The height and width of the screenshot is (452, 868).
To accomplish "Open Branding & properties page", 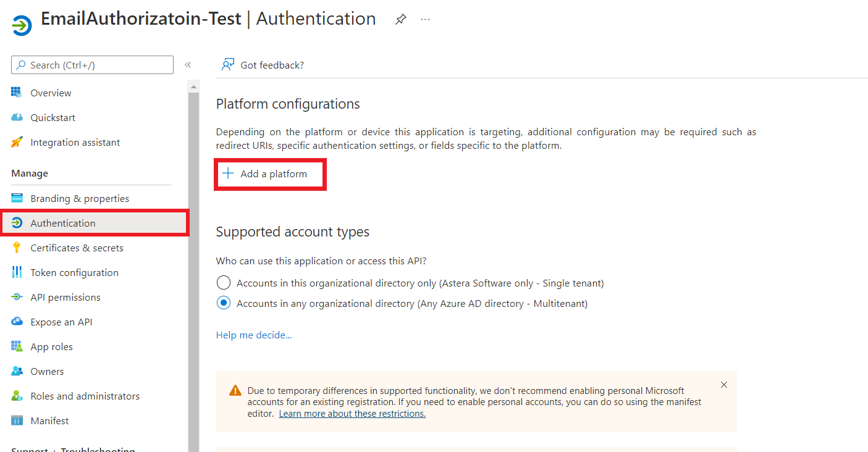I will click(x=80, y=198).
